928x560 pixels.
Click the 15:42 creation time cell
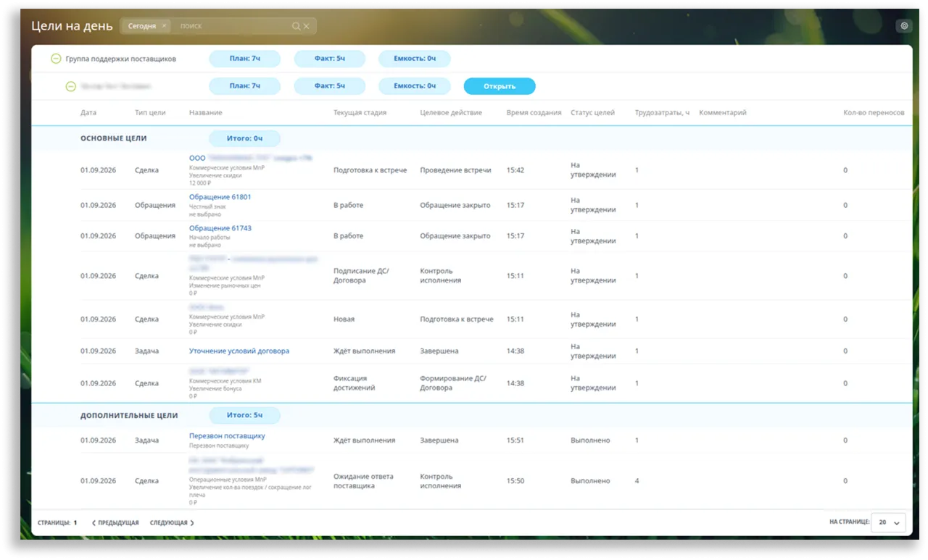tap(515, 170)
